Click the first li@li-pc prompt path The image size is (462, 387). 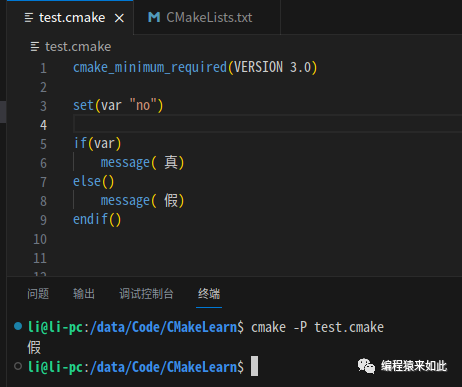click(136, 327)
